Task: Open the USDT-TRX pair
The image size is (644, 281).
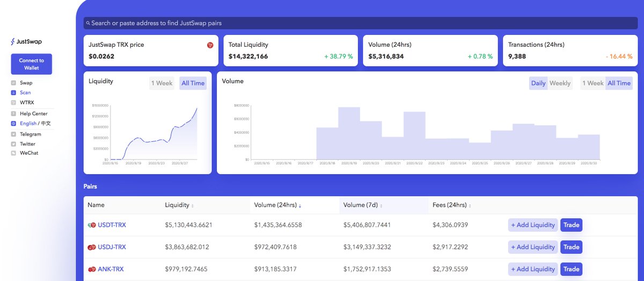Action: pyautogui.click(x=112, y=225)
